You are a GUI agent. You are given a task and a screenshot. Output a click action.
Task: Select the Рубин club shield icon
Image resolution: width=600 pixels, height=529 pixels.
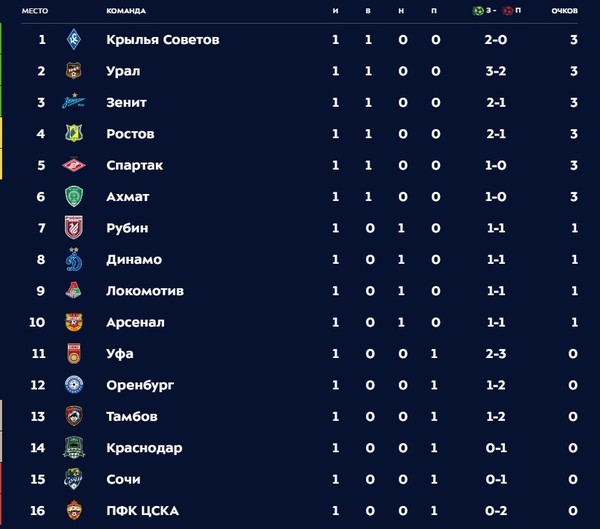pos(74,227)
